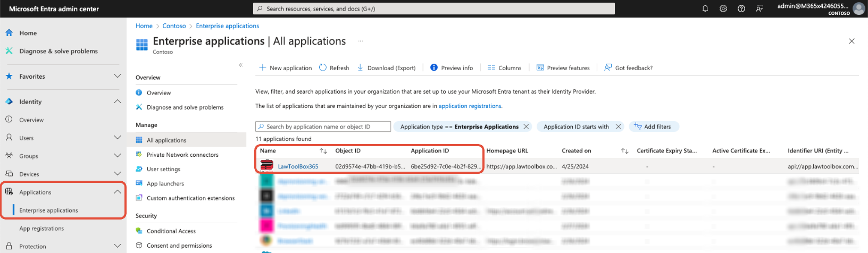Click the Home breadcrumb link

pyautogui.click(x=144, y=26)
